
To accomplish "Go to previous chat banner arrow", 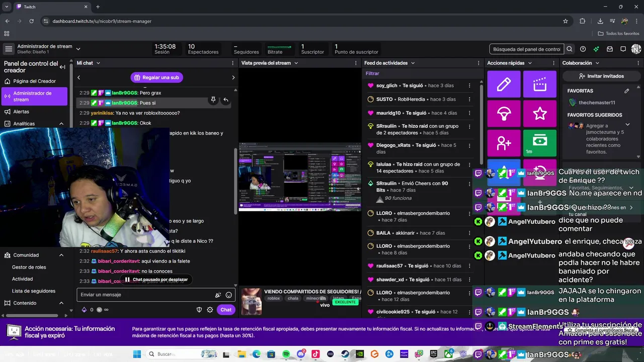I will coord(79,77).
